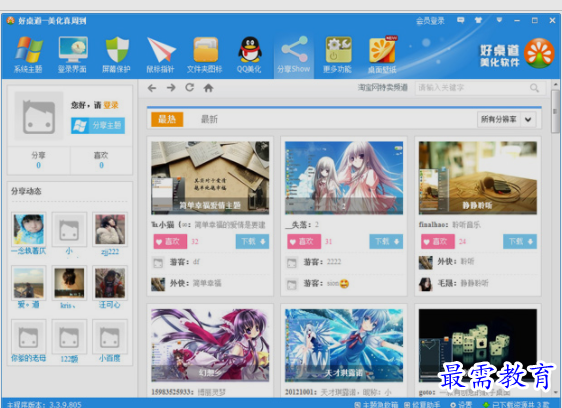Open avatar of user 汪可心
The image size is (562, 408).
[x=110, y=283]
